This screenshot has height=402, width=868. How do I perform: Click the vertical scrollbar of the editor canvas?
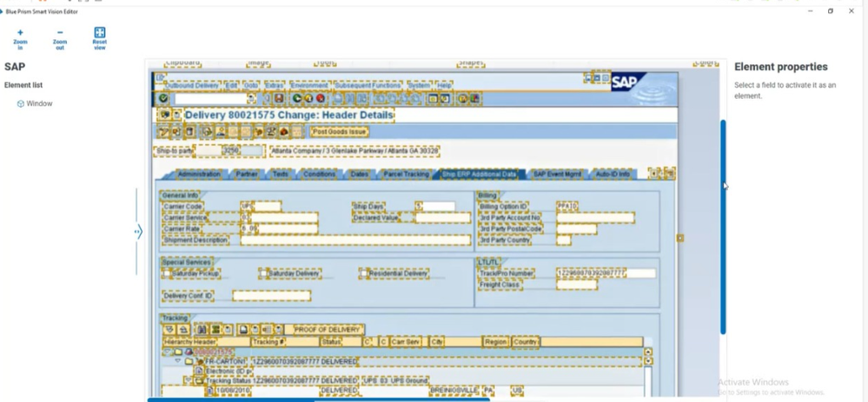(723, 227)
